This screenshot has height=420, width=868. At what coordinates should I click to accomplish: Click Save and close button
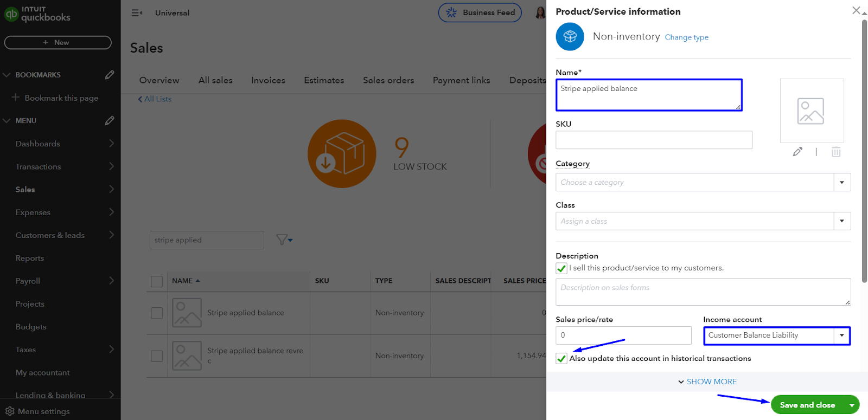click(x=807, y=405)
